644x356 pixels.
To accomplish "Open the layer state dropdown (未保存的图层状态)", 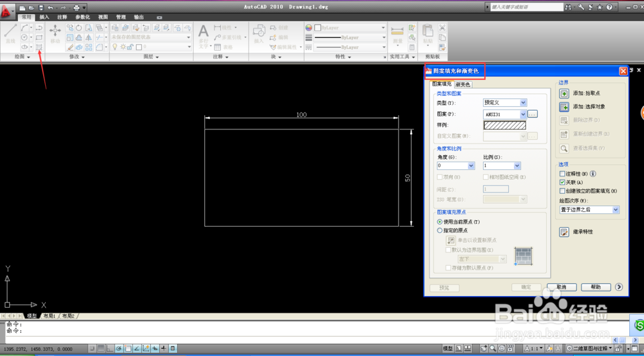I will [x=151, y=37].
